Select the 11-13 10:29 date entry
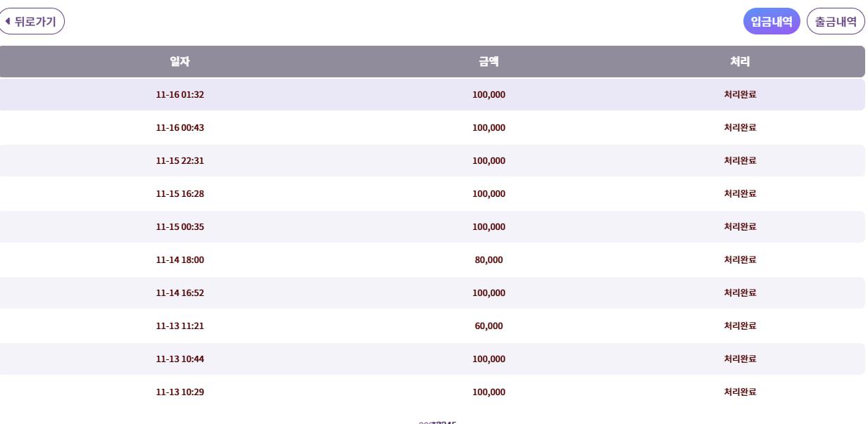The height and width of the screenshot is (424, 868). (180, 392)
